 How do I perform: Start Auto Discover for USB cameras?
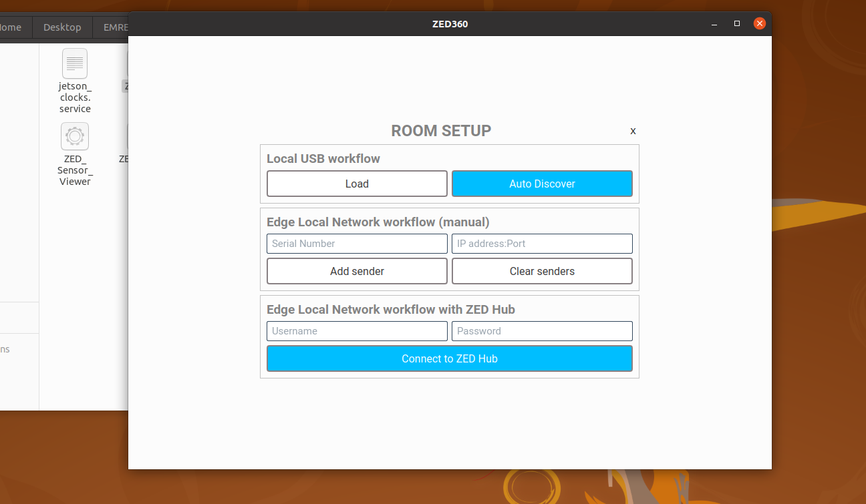[542, 184]
